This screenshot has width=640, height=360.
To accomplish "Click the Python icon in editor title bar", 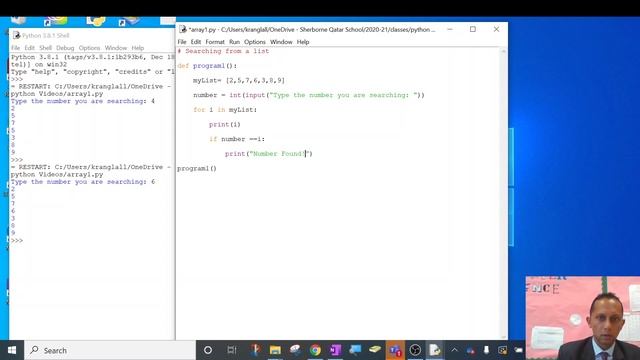I will pos(182,29).
